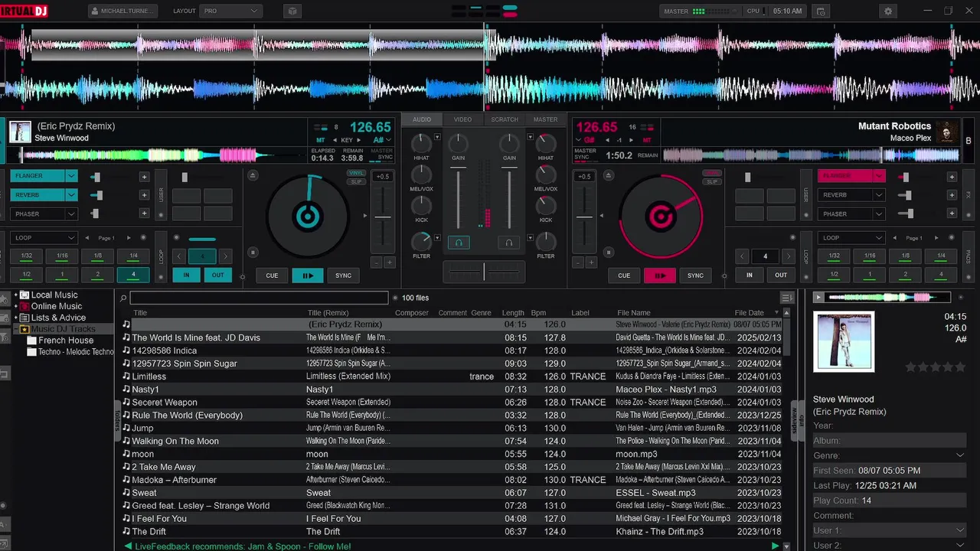Click SYNC on the right deck
This screenshot has height=551, width=980.
(x=695, y=275)
